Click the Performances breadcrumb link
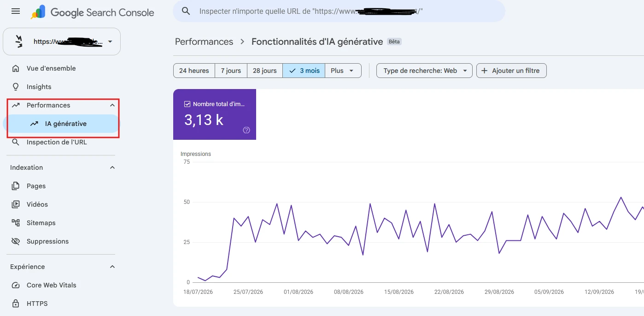This screenshot has width=644, height=316. (204, 42)
